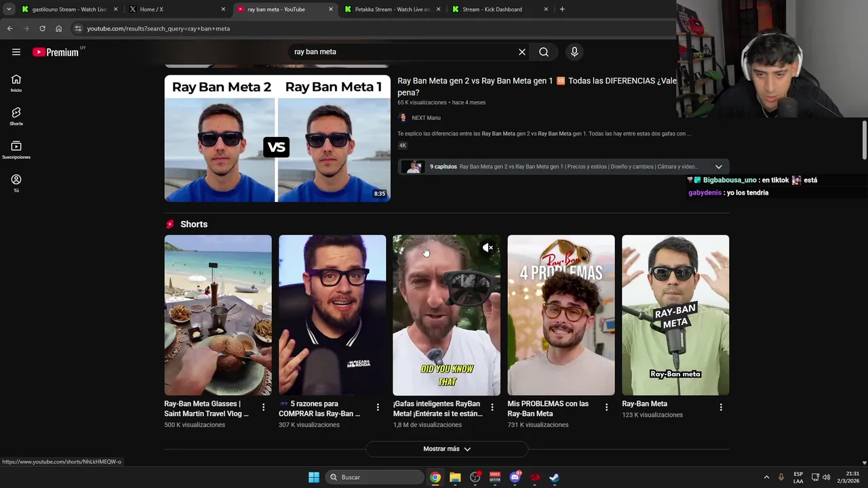Open File Explorer from the taskbar
The height and width of the screenshot is (488, 868).
[x=455, y=477]
